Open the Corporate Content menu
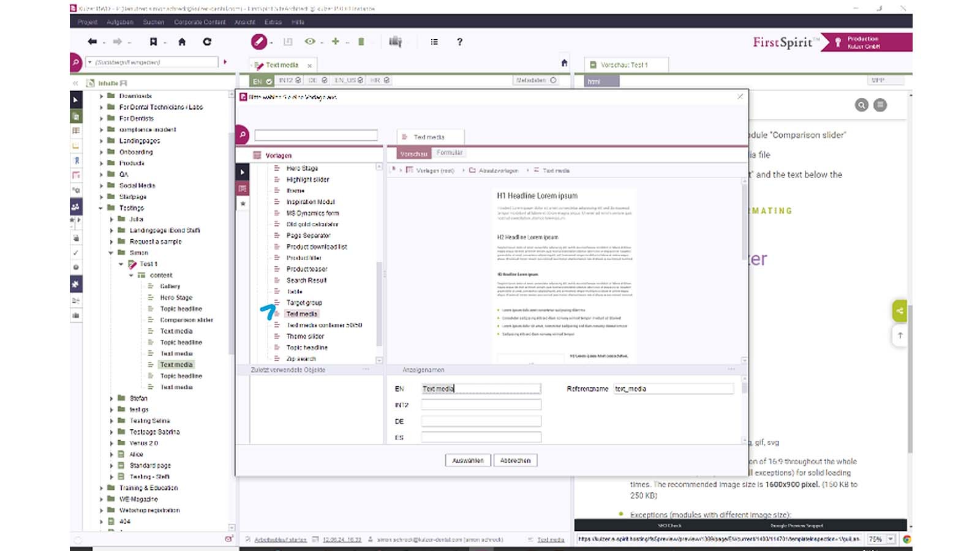The image size is (980, 551). tap(200, 22)
